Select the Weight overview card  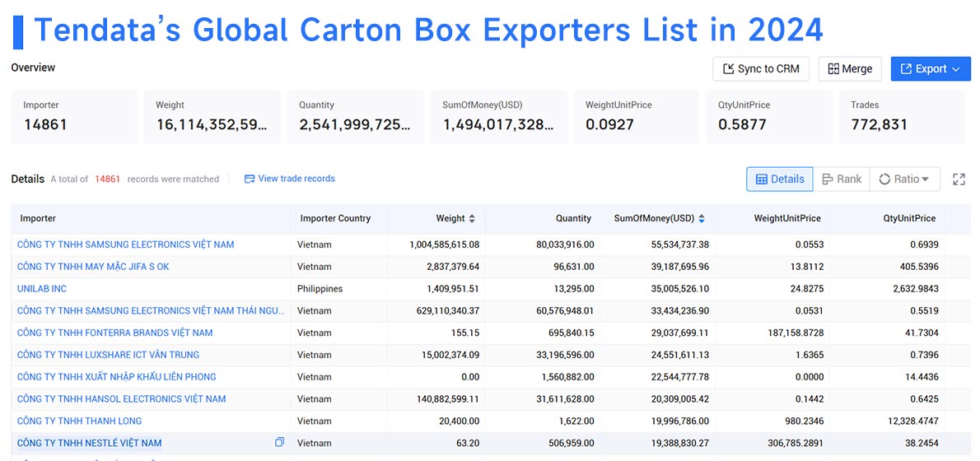click(212, 117)
